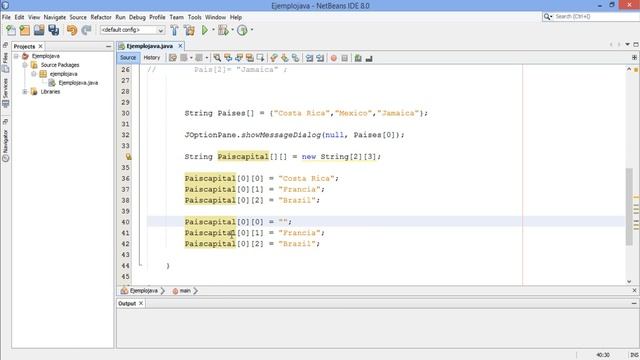Open editor Forward navigation dropdown arrow
This screenshot has width=640, height=360.
pyautogui.click(x=207, y=58)
